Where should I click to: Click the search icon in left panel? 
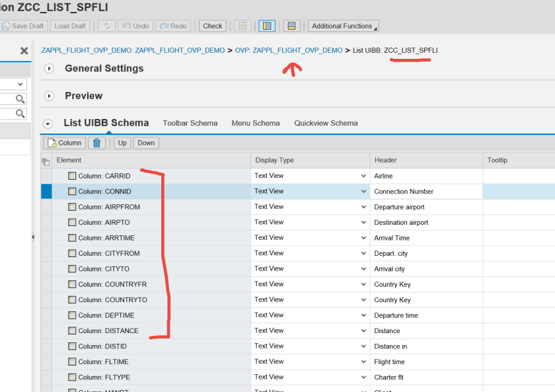(x=20, y=99)
